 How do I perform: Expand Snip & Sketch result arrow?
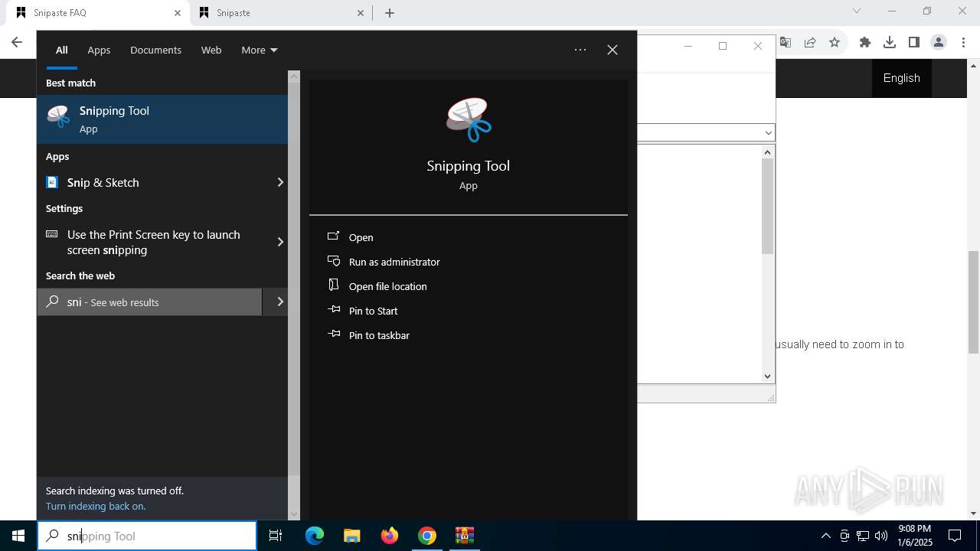point(279,182)
